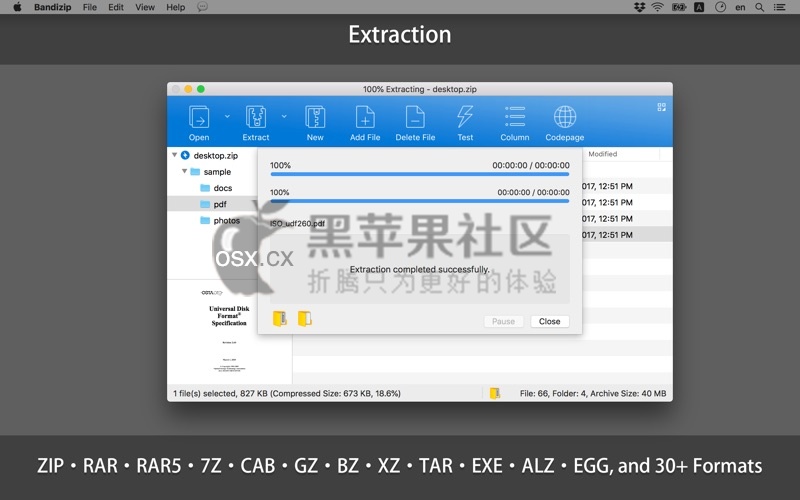
Task: Collapse the sample folder disclosure triangle
Action: click(x=184, y=171)
